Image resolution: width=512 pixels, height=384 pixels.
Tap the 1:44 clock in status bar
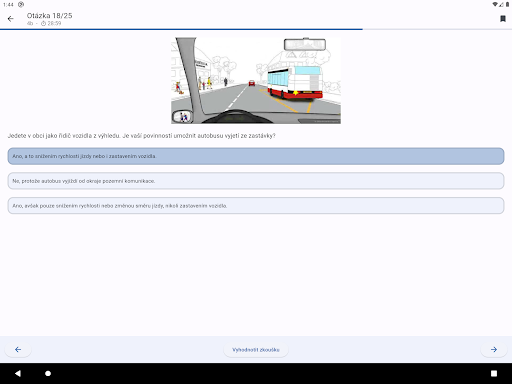point(8,5)
